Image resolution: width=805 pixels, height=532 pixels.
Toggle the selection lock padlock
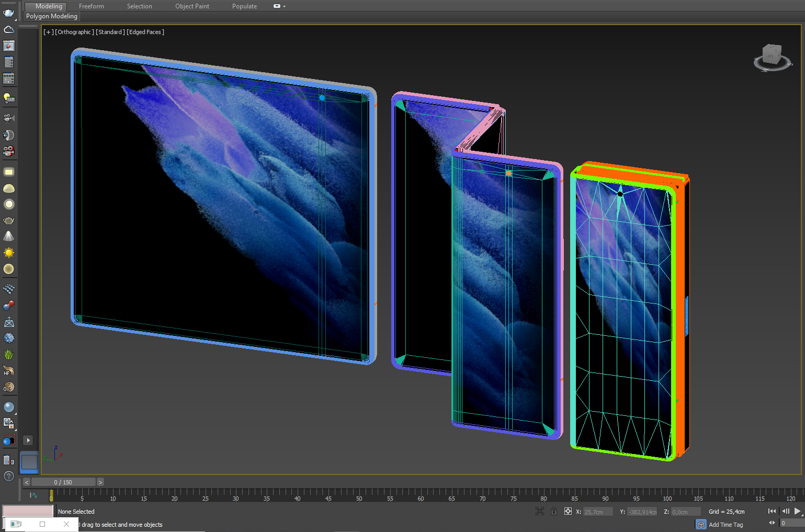click(554, 512)
